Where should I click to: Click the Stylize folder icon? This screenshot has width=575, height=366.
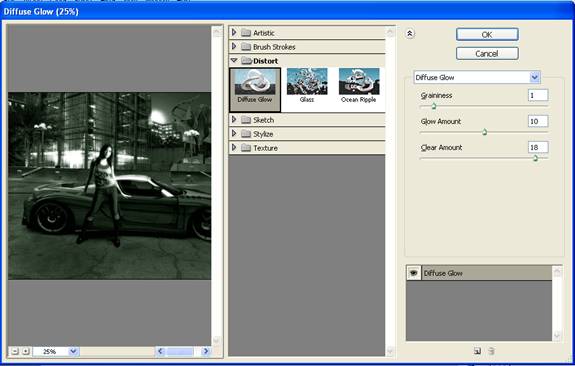pyautogui.click(x=246, y=134)
